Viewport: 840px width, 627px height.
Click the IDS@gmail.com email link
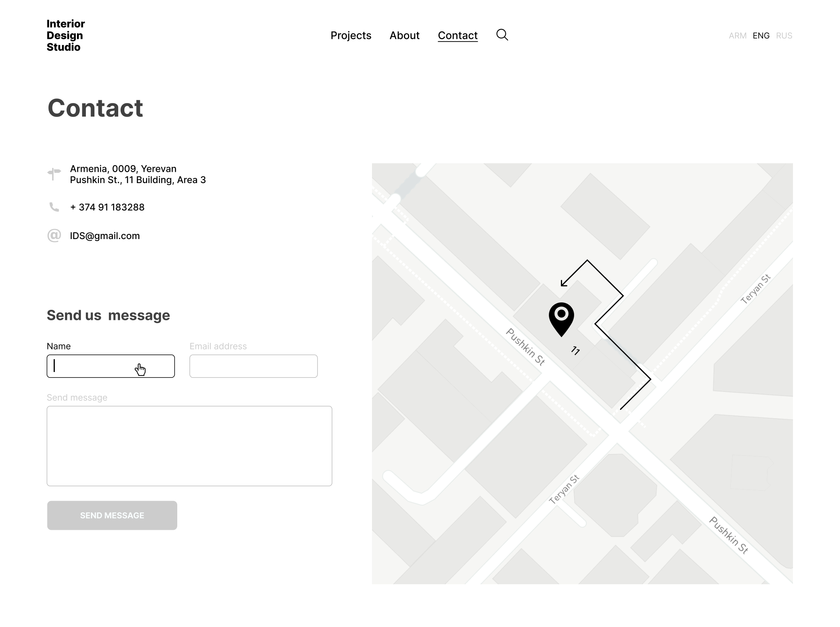(105, 236)
